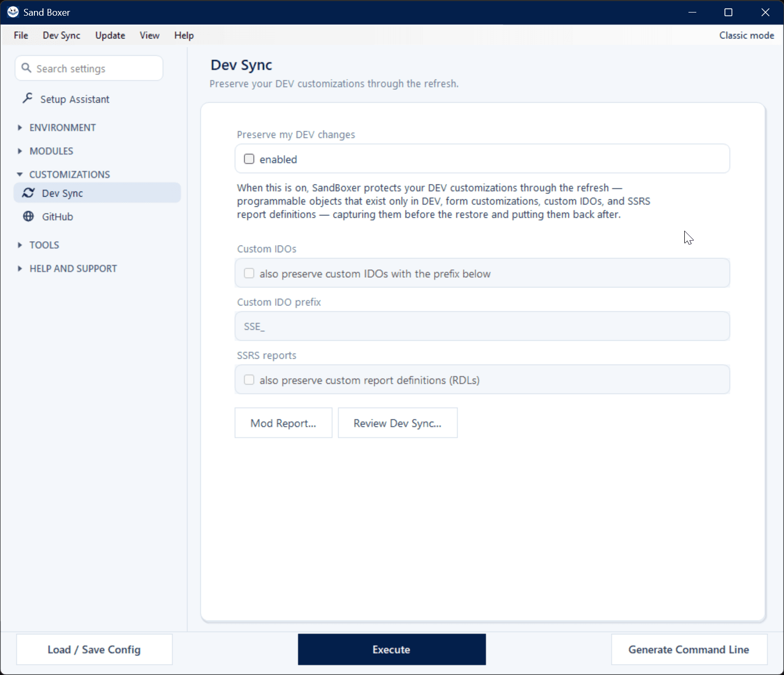Open the Mod Report dialog
The height and width of the screenshot is (675, 784).
pyautogui.click(x=283, y=423)
